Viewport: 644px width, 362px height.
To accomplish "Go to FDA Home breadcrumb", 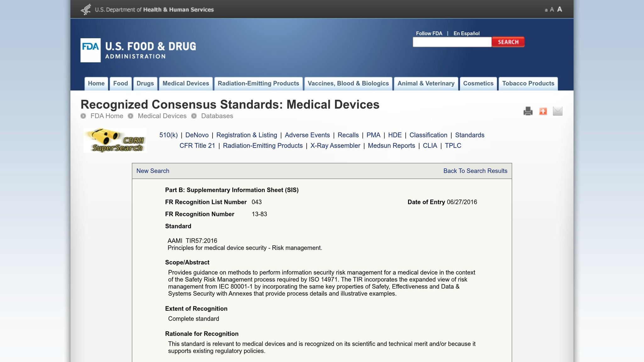I will coord(107,116).
